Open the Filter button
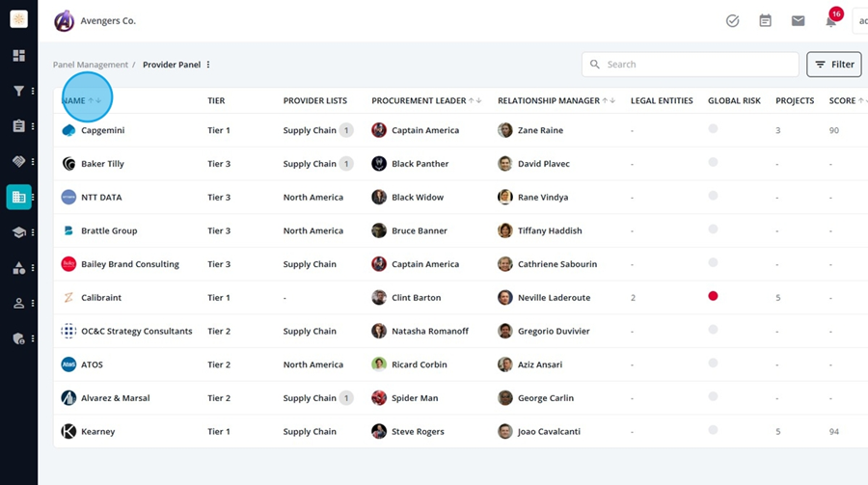Viewport: 868px width, 485px height. [833, 65]
